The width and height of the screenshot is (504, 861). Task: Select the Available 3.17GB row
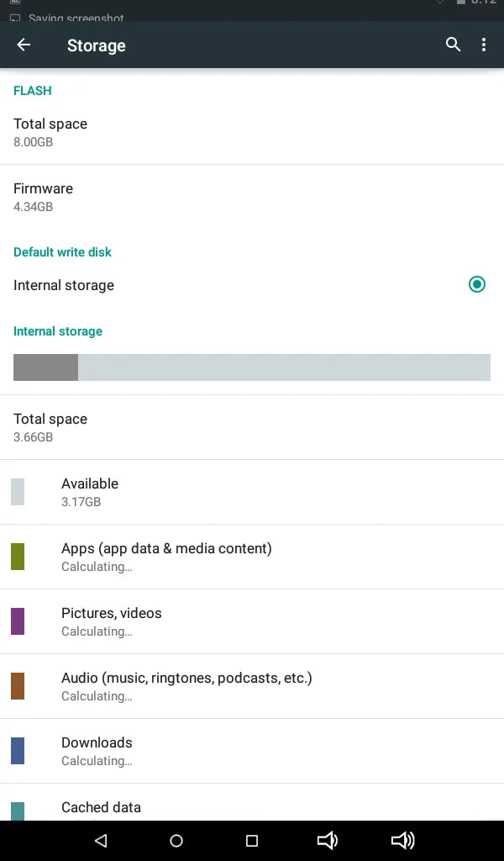(x=252, y=492)
